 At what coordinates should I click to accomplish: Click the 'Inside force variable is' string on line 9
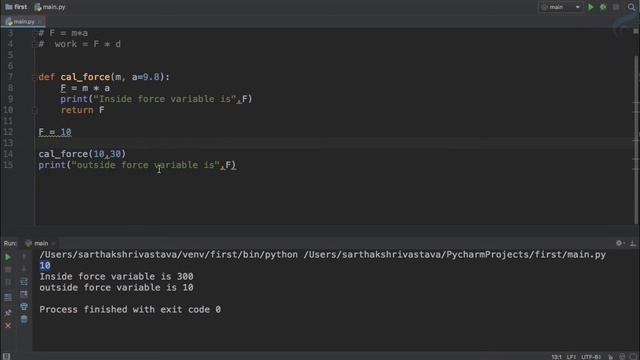tap(165, 99)
